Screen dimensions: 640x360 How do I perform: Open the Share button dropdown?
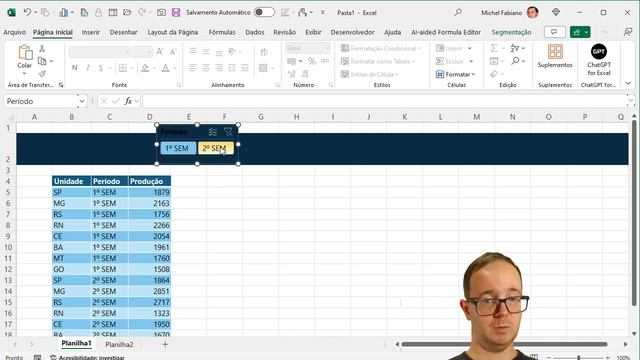point(586,32)
